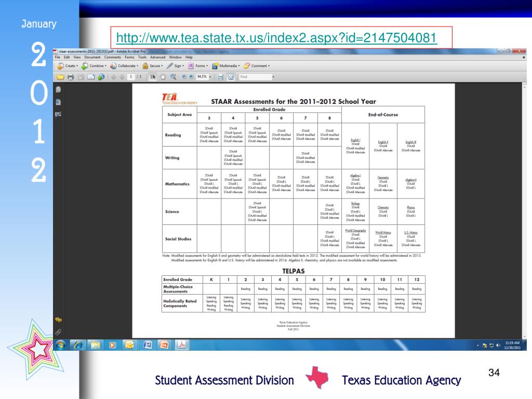Expand the Collaborate toolbar menu
This screenshot has height=399, width=532.
tap(124, 66)
